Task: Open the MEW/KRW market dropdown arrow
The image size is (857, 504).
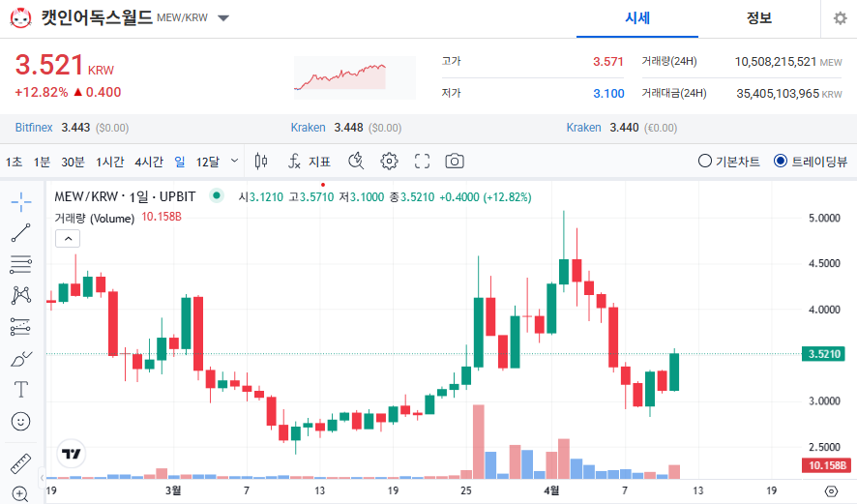Action: [x=223, y=18]
